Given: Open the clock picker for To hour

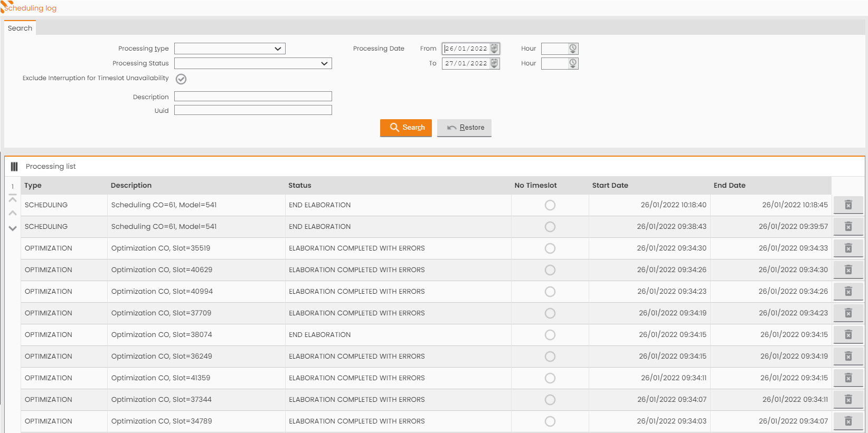Looking at the screenshot, I should (573, 63).
